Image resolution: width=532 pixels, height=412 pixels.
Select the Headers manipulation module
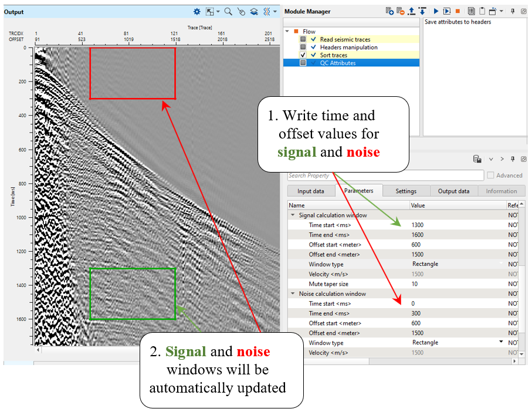348,47
